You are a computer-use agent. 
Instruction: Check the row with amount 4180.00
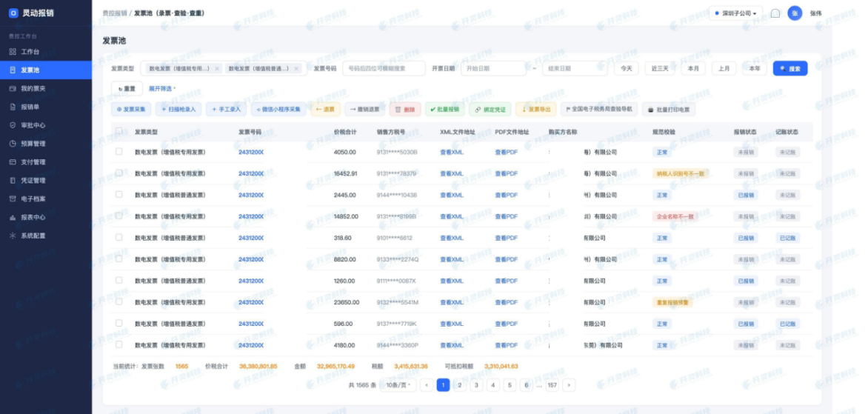pyautogui.click(x=119, y=344)
